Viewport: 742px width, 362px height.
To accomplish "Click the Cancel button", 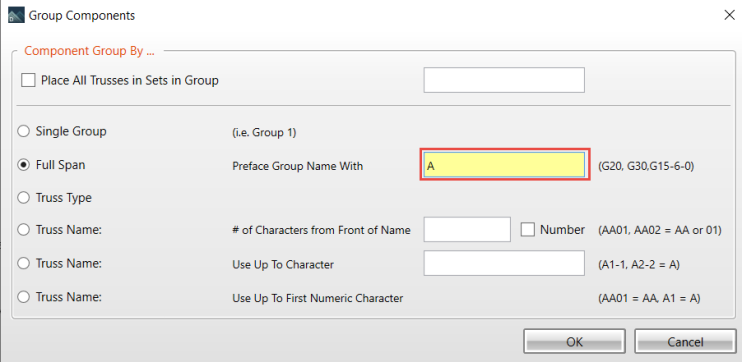I will coord(685,342).
